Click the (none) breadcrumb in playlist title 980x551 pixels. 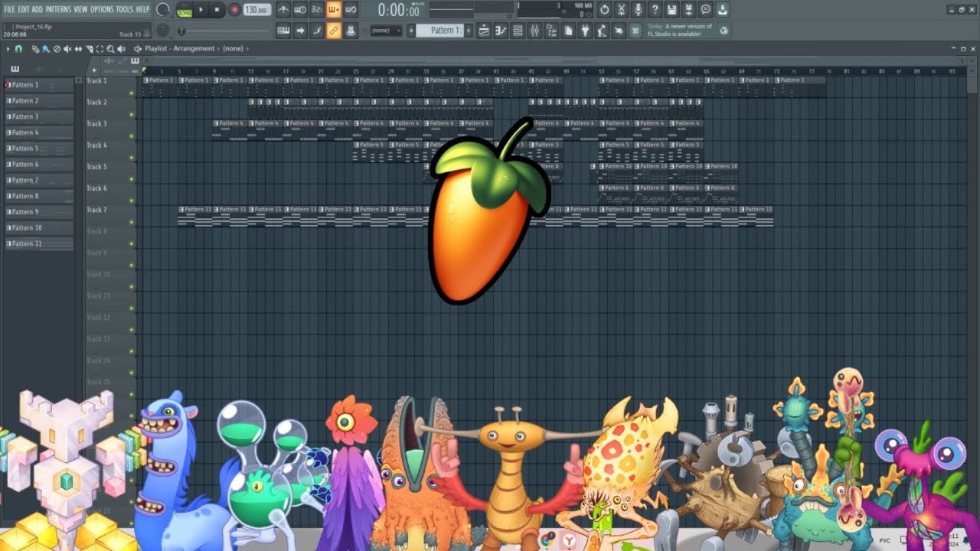click(233, 48)
